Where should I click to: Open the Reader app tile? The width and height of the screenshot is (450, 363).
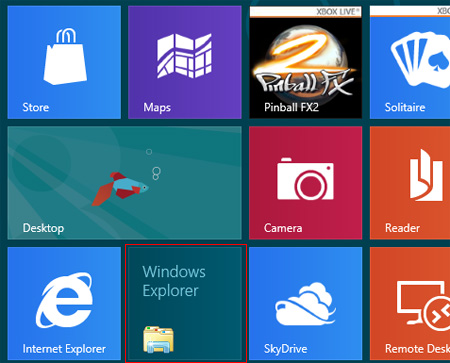pyautogui.click(x=410, y=183)
